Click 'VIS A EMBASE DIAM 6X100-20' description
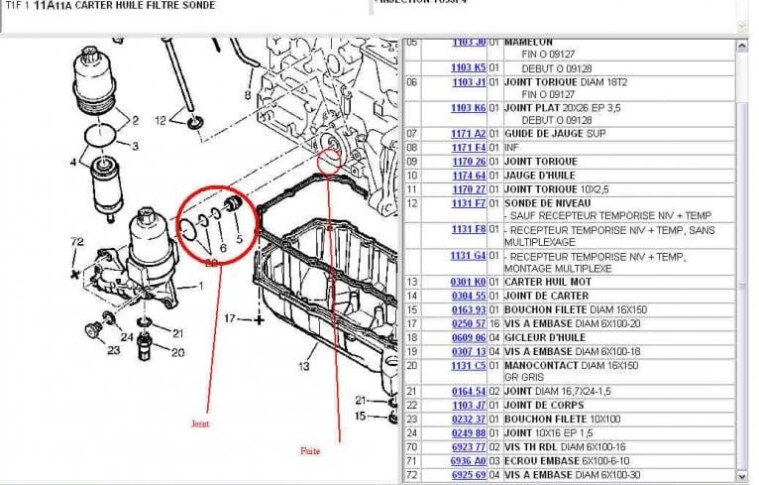 (x=572, y=323)
